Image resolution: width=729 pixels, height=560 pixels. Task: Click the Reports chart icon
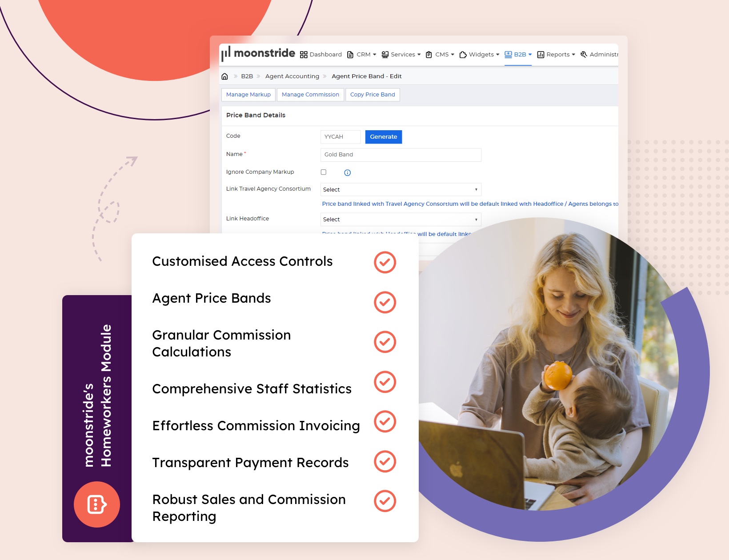coord(541,55)
